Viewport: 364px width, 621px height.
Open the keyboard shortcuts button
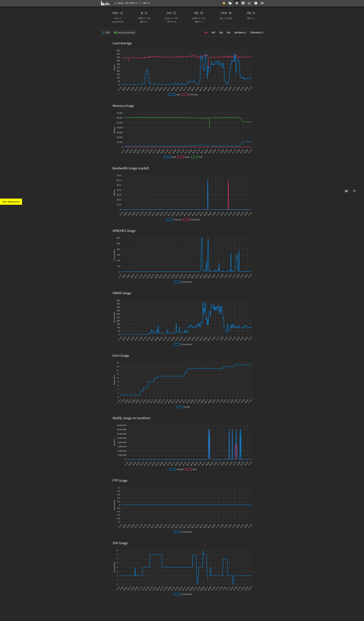pyautogui.click(x=346, y=191)
